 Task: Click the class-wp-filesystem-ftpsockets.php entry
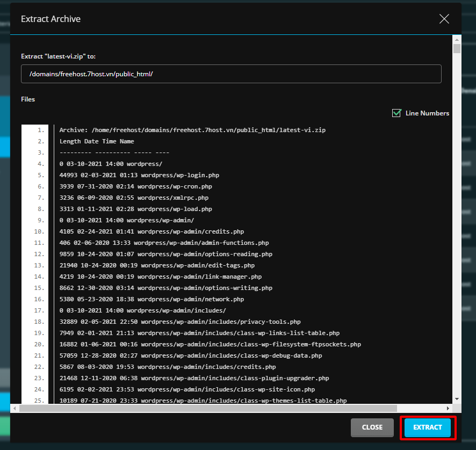tap(210, 344)
